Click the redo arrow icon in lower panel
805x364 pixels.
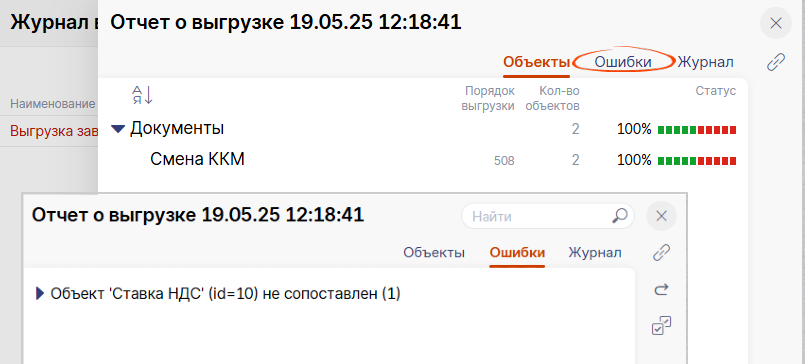(x=661, y=290)
